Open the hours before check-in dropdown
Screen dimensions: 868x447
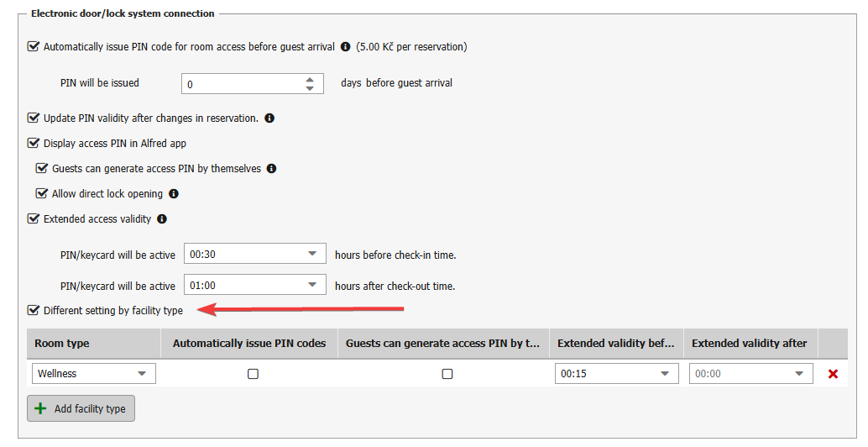tap(311, 253)
